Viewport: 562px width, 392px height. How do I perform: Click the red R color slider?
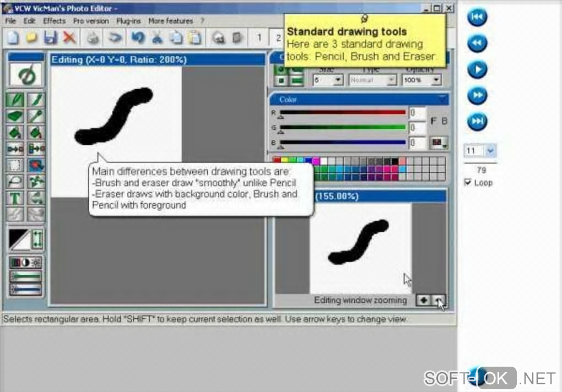click(x=342, y=112)
